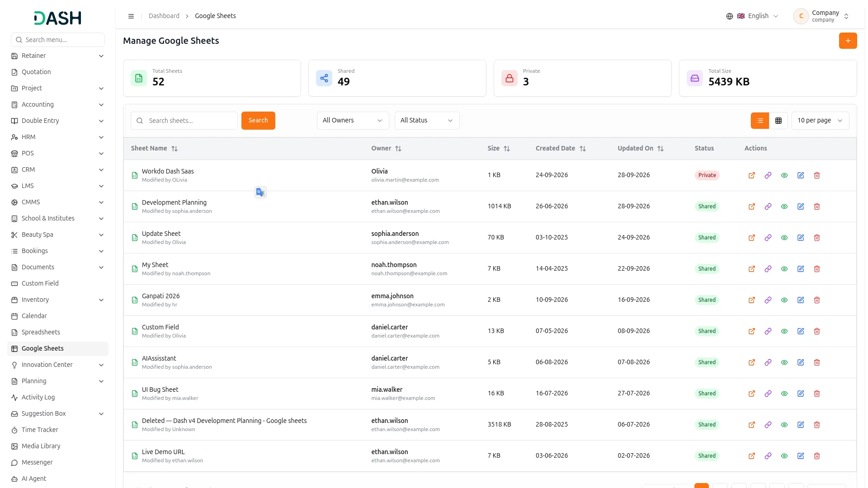Toggle the sidebar hamburger menu
This screenshot has height=488, width=868.
[131, 16]
